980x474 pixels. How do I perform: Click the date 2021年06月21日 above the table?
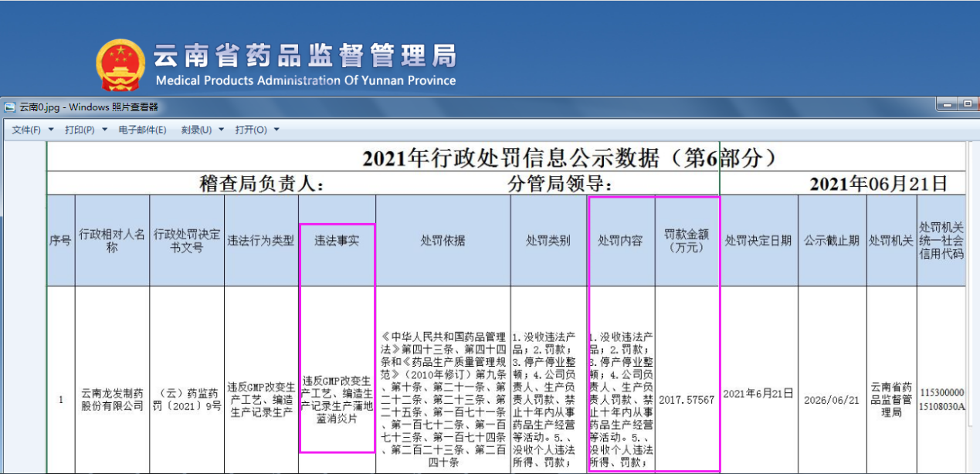(878, 184)
